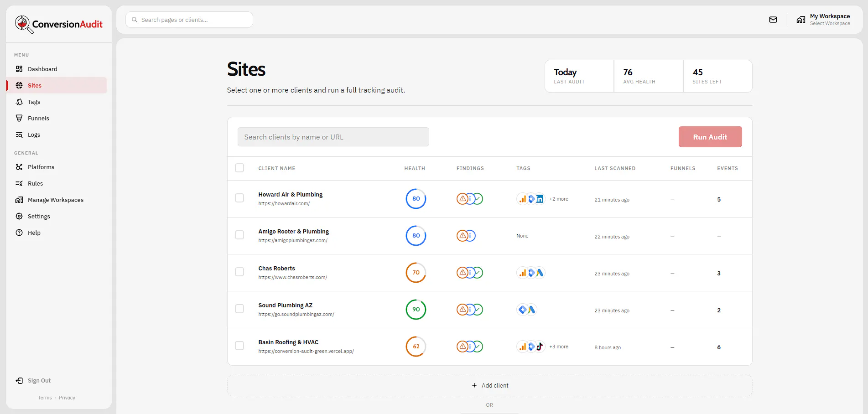Viewport: 868px width, 414px height.
Task: Click '8 hours ago' last scanned cell
Action: click(x=608, y=347)
